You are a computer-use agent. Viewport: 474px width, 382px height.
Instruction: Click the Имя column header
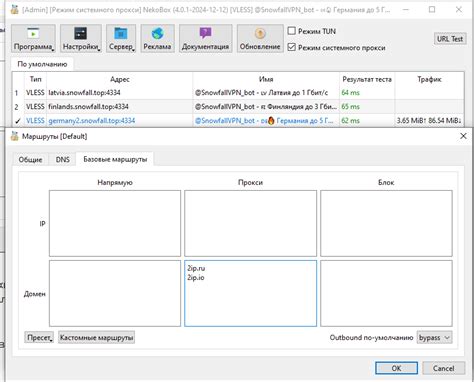tap(266, 79)
